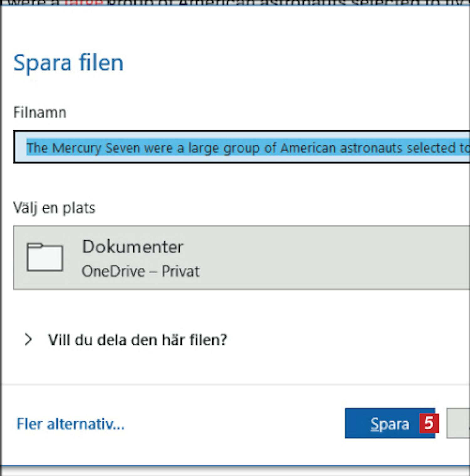Screen dimensions: 470x476
Task: Click the word 'group' in the filename
Action: pos(241,148)
